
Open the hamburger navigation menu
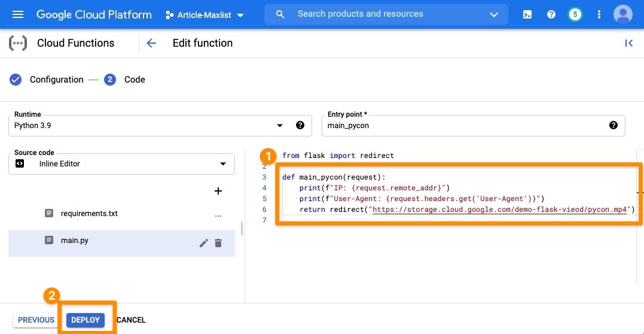pyautogui.click(x=18, y=15)
